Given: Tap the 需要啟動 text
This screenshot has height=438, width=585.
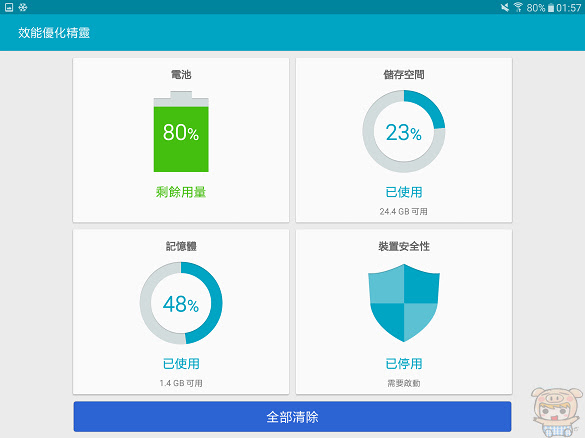Looking at the screenshot, I should [404, 383].
